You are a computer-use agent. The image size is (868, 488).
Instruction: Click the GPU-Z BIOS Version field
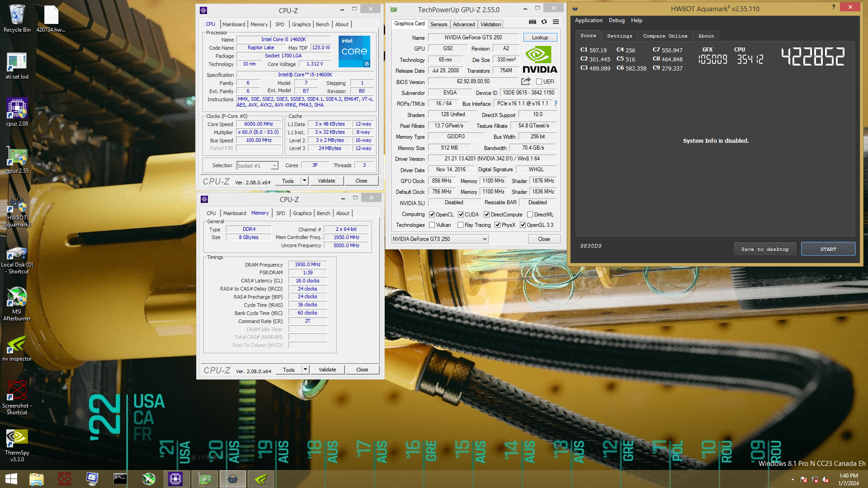point(473,81)
